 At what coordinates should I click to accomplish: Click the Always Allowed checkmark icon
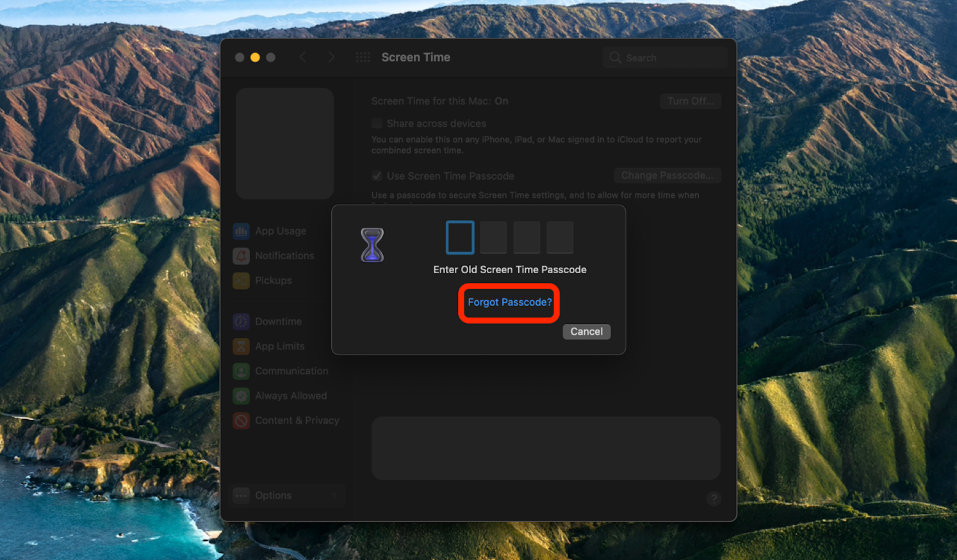pyautogui.click(x=241, y=396)
